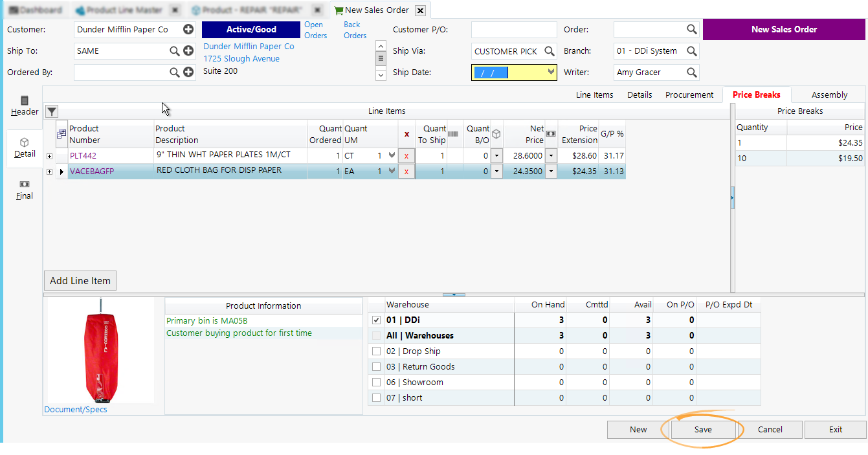Viewport: 868px width, 455px height.
Task: Enable the 06 | Showroom warehouse checkbox
Action: click(377, 383)
